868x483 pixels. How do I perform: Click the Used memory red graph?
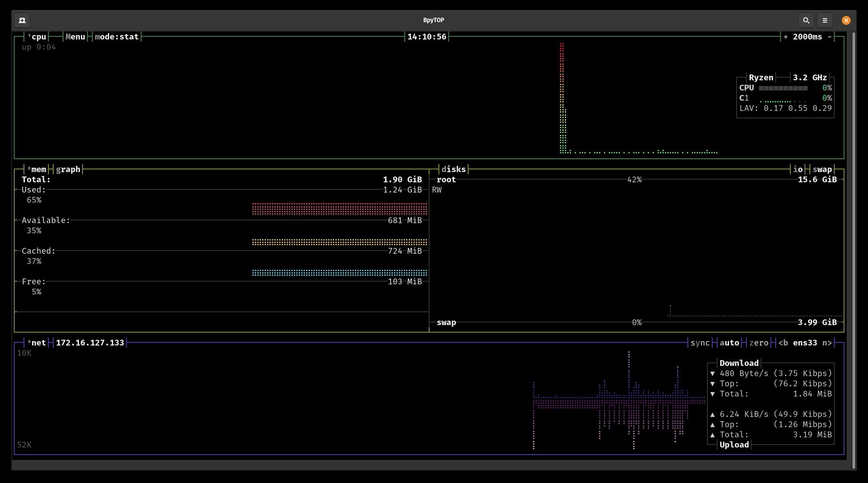[339, 209]
